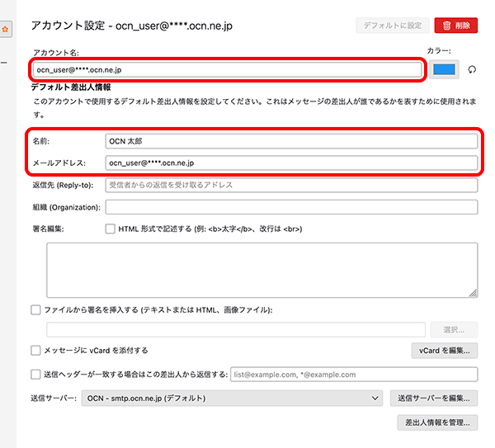Click the 選択 file browse button
The height and width of the screenshot is (448, 495).
(454, 329)
